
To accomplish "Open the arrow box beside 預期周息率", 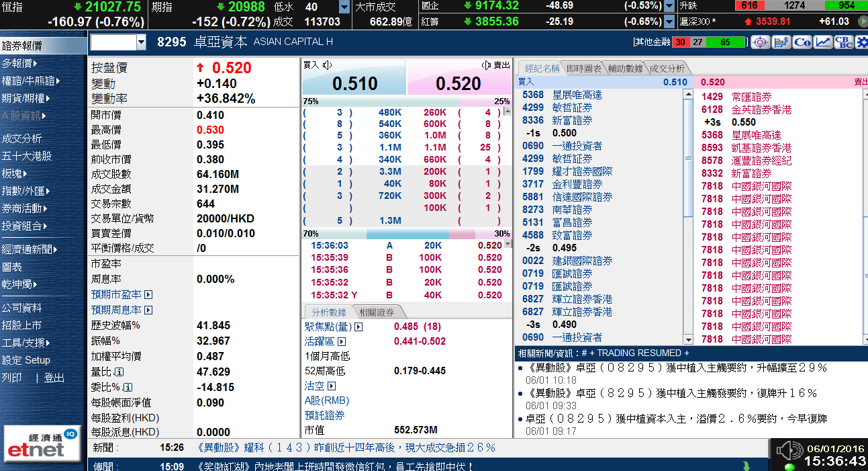I will pos(148,310).
